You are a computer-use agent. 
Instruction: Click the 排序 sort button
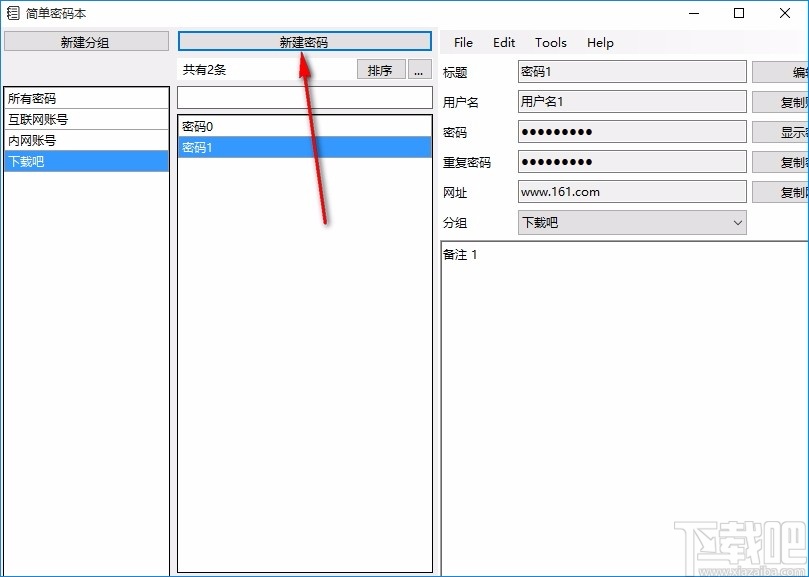[x=381, y=70]
